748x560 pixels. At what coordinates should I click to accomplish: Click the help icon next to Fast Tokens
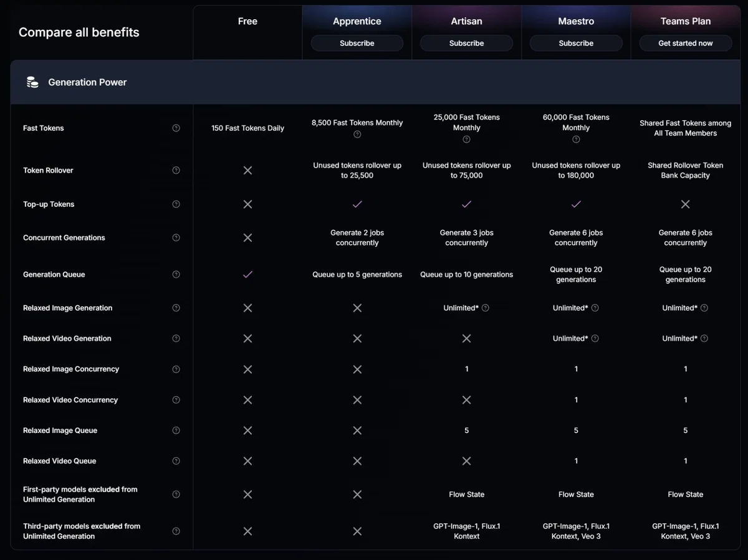[176, 128]
